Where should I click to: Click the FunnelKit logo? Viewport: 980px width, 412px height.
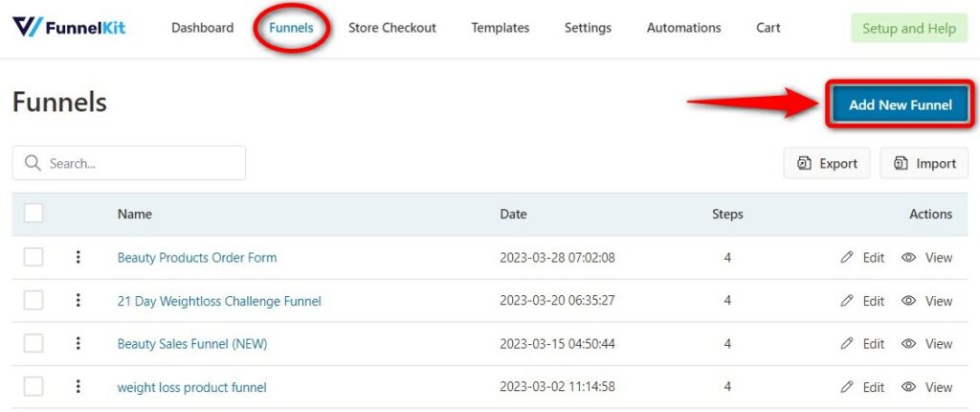coord(69,28)
